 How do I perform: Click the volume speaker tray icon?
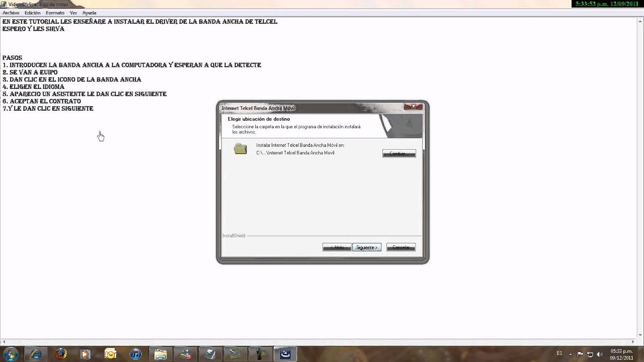point(600,354)
